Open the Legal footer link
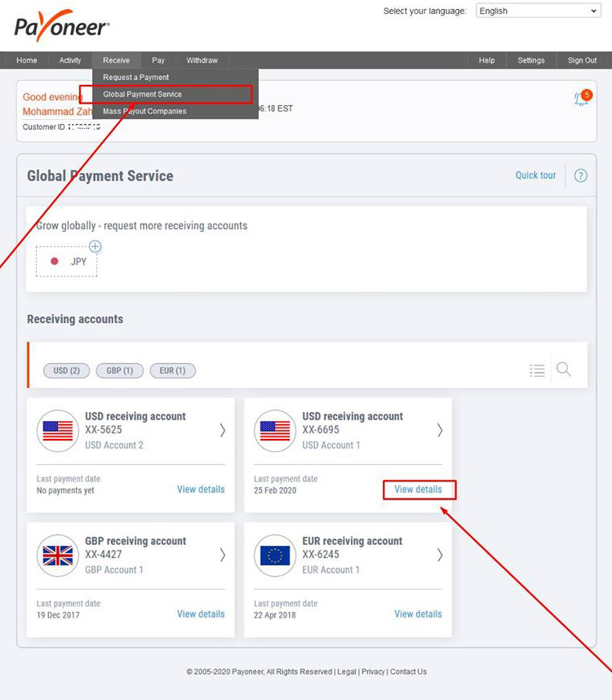Screen dimensions: 612x700 [x=347, y=671]
